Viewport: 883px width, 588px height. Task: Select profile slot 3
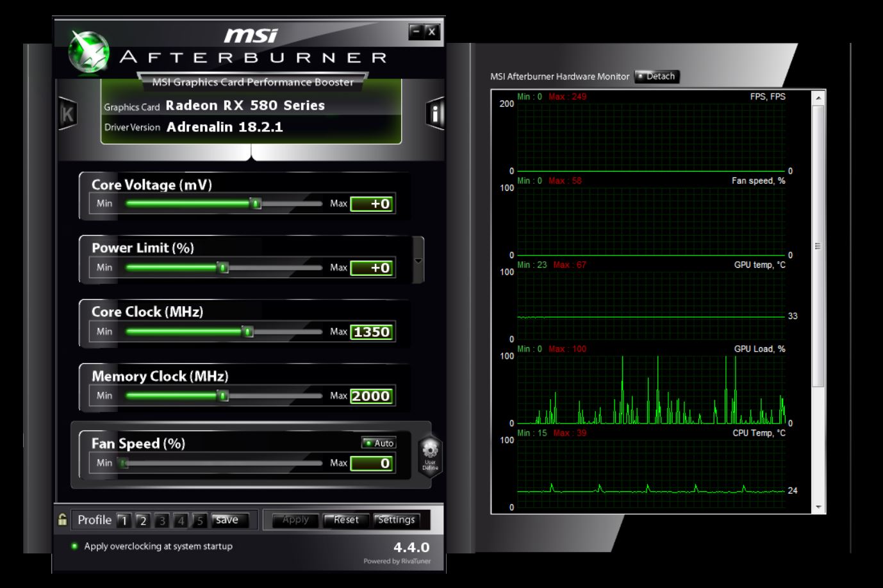click(x=161, y=520)
